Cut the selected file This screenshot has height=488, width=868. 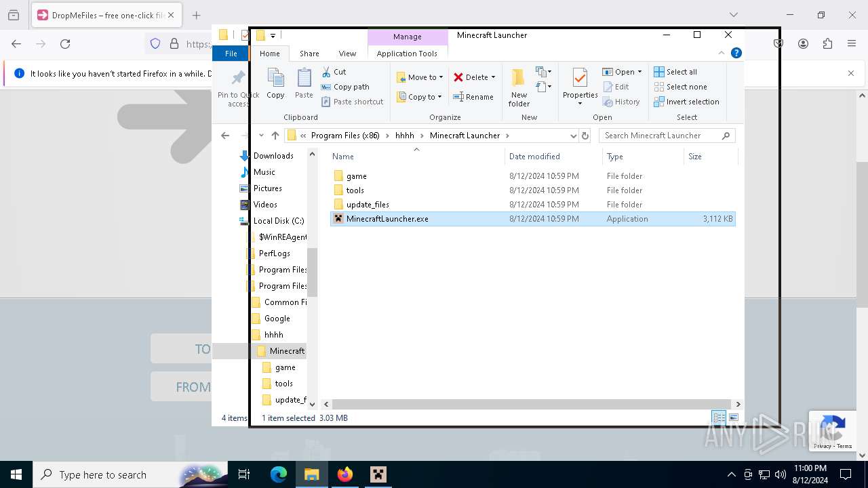click(334, 72)
